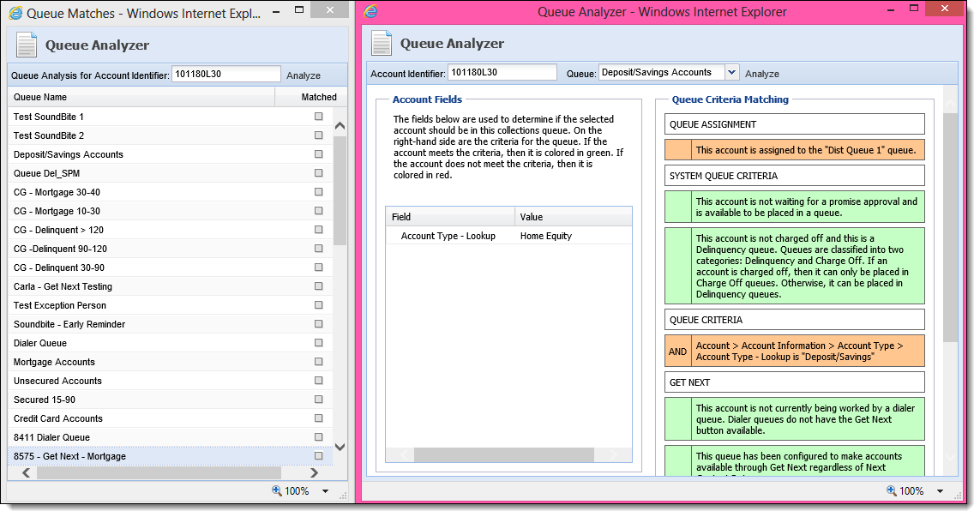
Task: Click the Account Type - Lookup field cell
Action: pyautogui.click(x=450, y=236)
